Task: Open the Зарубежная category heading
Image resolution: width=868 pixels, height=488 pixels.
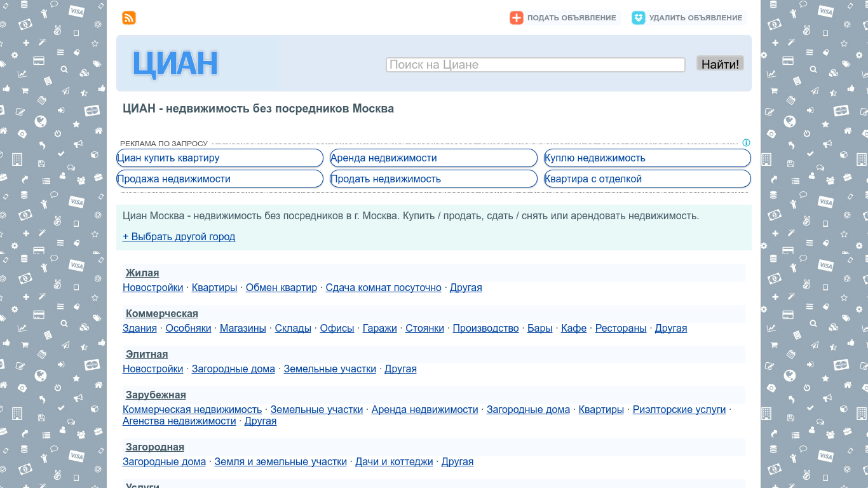Action: 156,395
